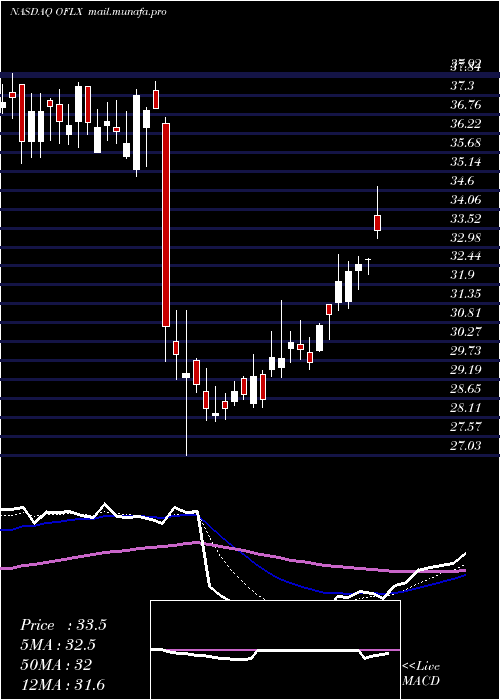Viewport: 500px width, 700px height.
Task: Click the '50MA : 32' readout
Action: pyautogui.click(x=56, y=665)
